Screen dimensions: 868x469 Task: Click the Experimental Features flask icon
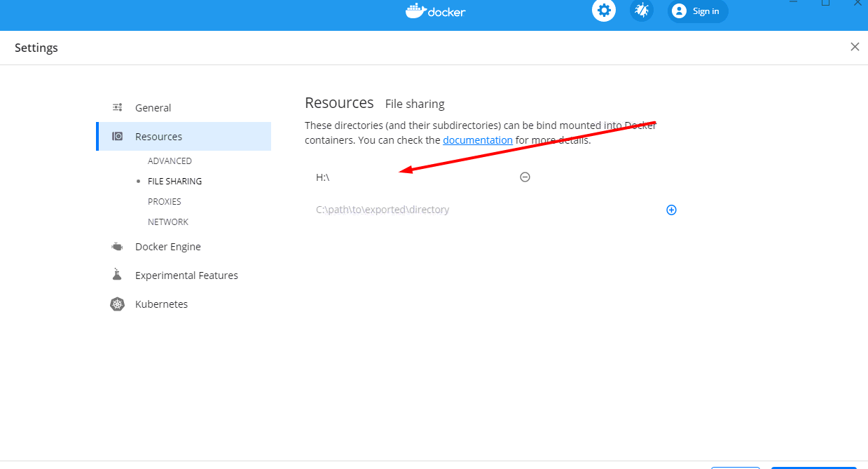coord(118,275)
